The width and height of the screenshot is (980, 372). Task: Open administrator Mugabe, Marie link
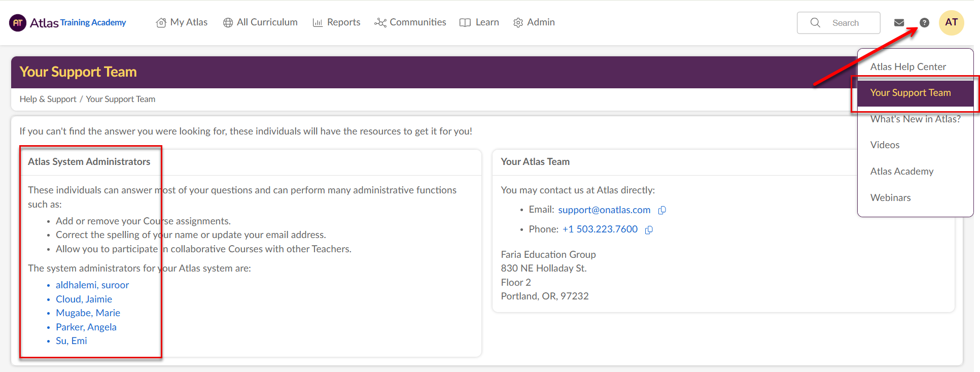pyautogui.click(x=88, y=313)
